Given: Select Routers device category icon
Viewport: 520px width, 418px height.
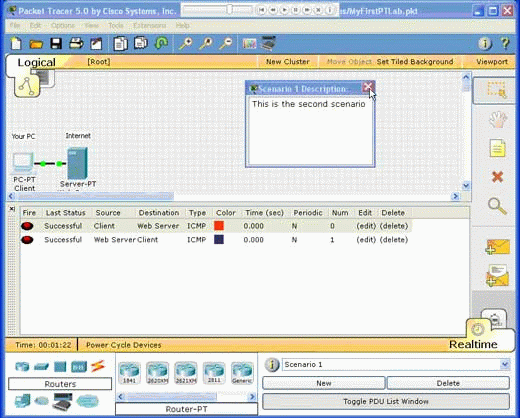Looking at the screenshot, I should 22,367.
